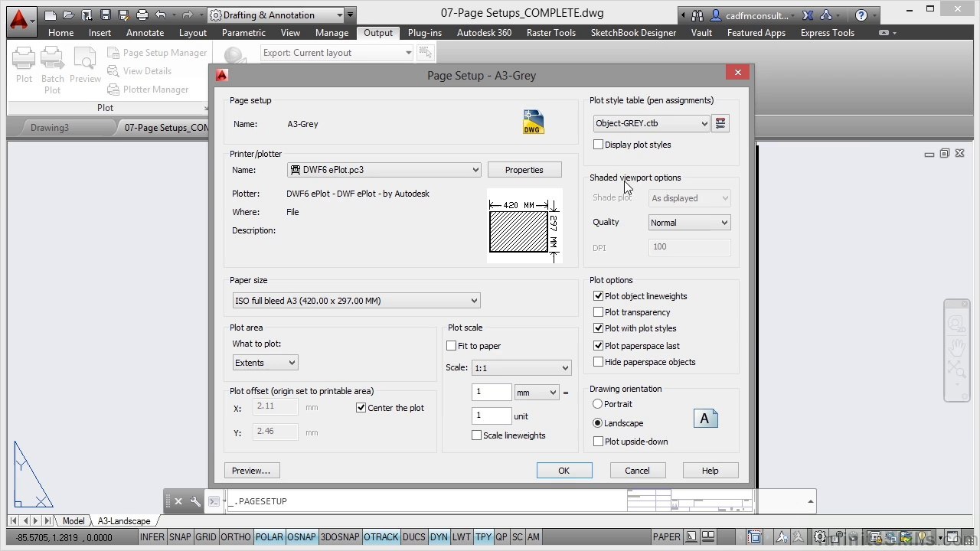Uncheck Center the plot

pyautogui.click(x=361, y=408)
